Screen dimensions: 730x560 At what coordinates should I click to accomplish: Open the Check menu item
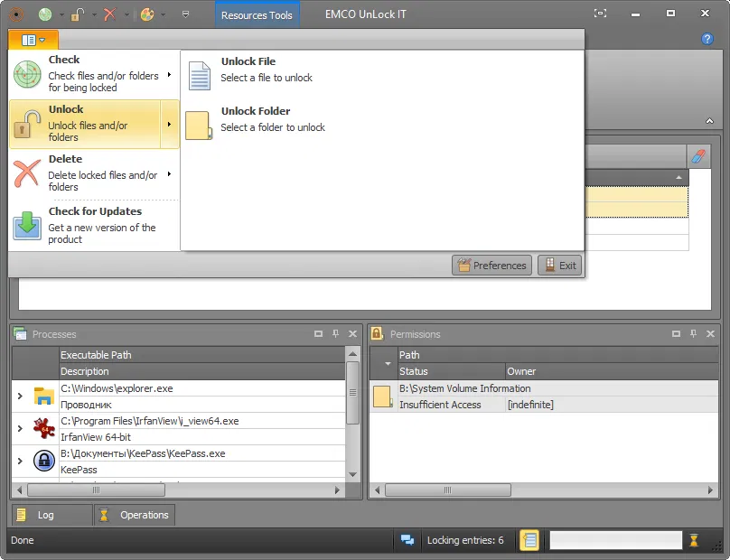tap(94, 74)
